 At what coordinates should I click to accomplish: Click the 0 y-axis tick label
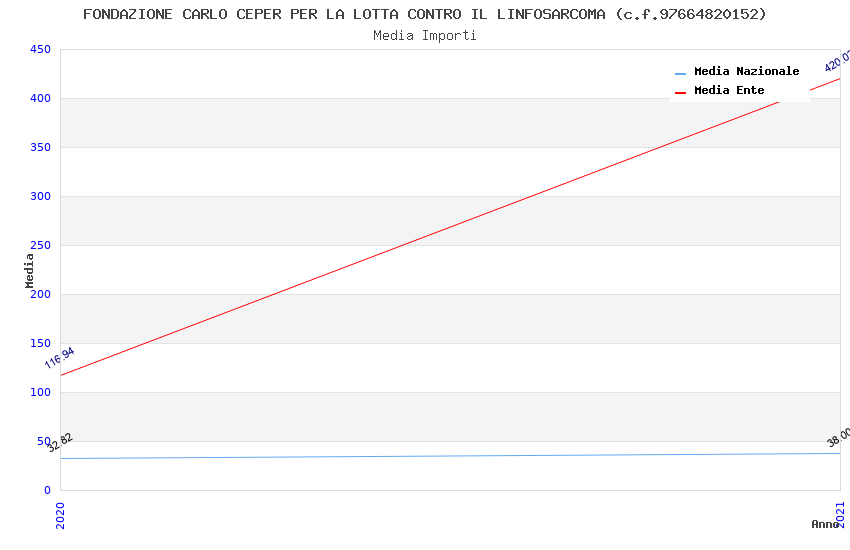tap(47, 490)
